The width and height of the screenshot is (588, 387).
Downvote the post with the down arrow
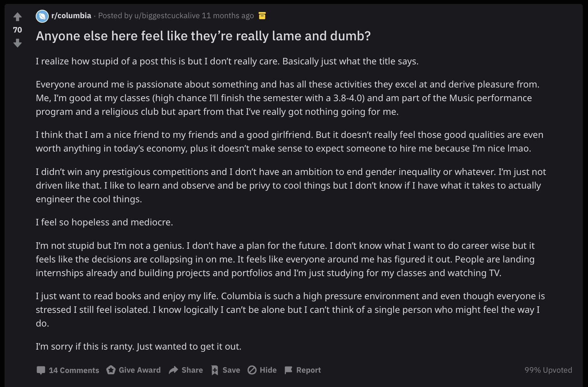18,43
